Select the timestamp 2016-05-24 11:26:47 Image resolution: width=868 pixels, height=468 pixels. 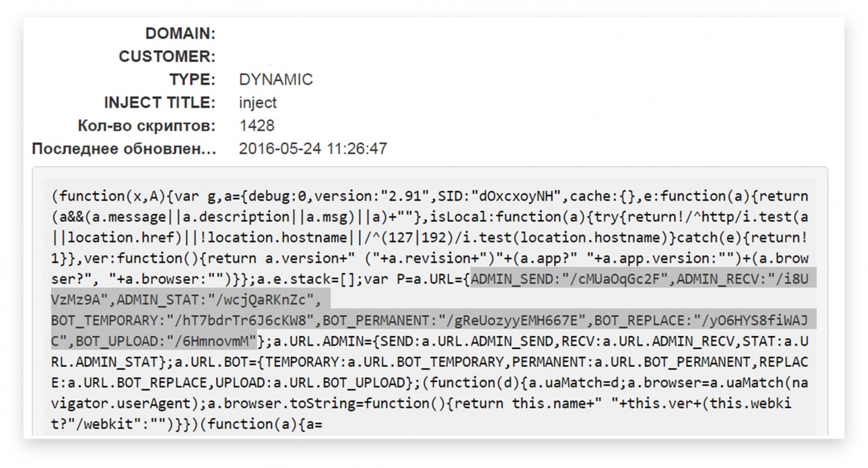(x=313, y=149)
